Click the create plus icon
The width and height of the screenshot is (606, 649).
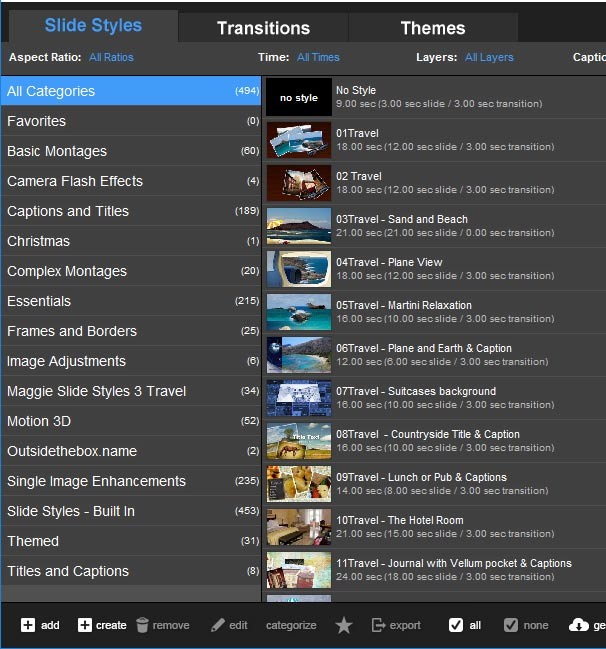pos(85,625)
